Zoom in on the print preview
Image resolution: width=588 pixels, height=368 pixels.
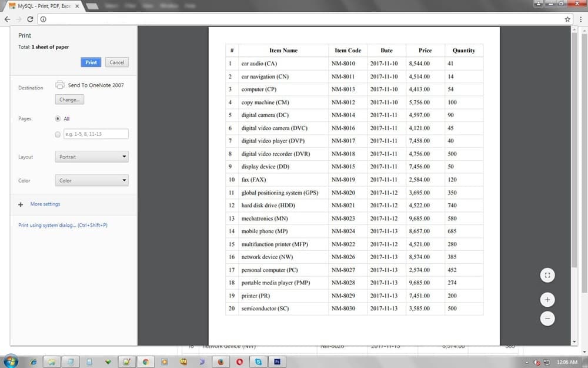547,300
